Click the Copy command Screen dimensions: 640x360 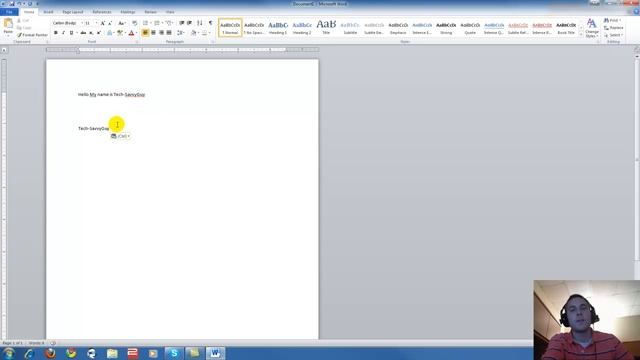24,28
